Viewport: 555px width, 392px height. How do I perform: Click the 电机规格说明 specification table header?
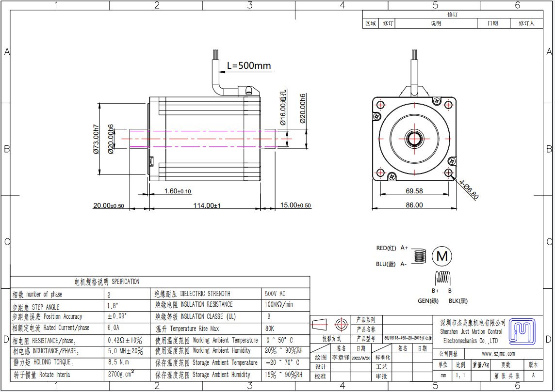(106, 282)
